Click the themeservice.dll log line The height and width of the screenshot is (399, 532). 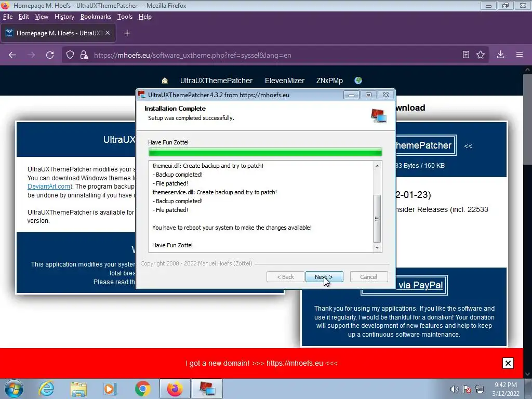point(215,192)
